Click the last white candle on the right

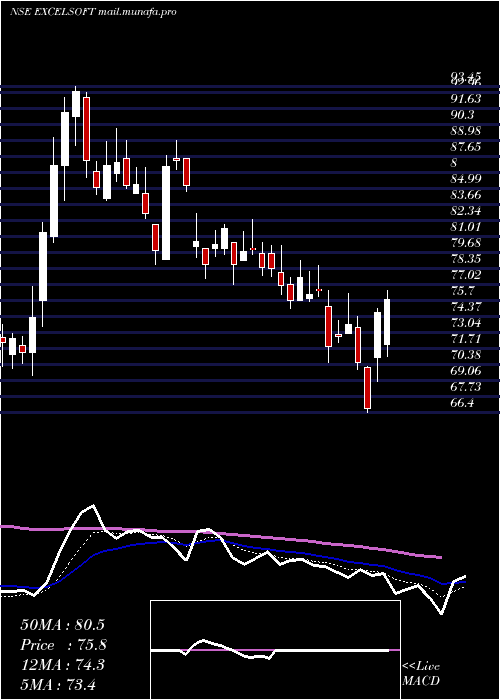(387, 322)
